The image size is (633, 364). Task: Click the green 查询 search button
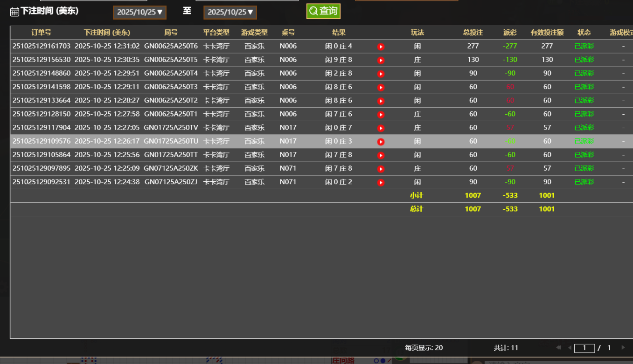pyautogui.click(x=323, y=11)
